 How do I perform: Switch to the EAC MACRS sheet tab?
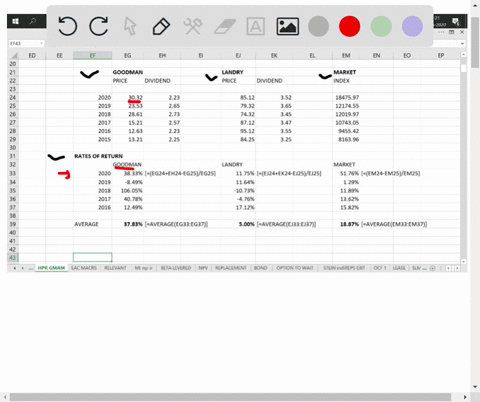[x=84, y=268]
